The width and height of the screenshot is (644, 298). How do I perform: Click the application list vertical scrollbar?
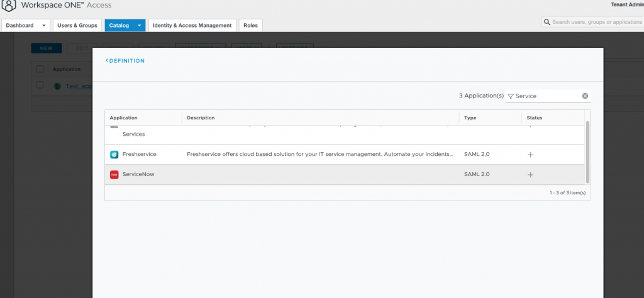click(588, 151)
